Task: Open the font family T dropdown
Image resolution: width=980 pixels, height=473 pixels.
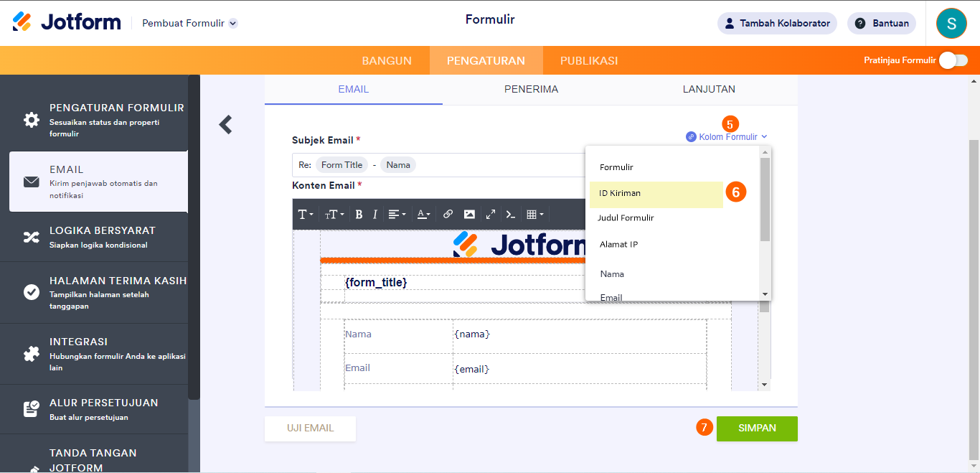Action: pyautogui.click(x=306, y=214)
